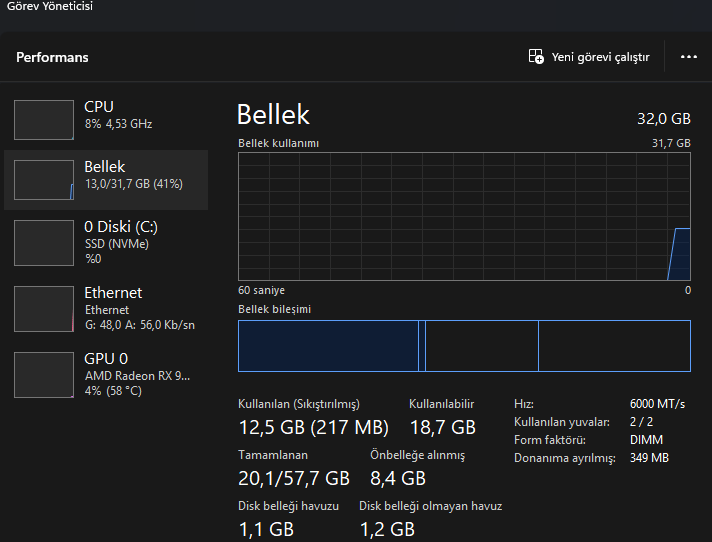Click the disk mini graph thumbnail
Image resolution: width=712 pixels, height=542 pixels.
[44, 243]
